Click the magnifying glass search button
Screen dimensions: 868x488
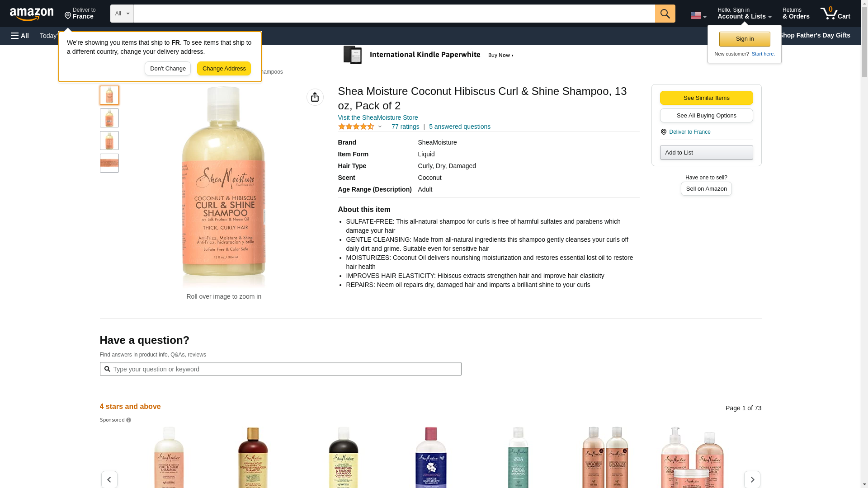click(x=665, y=14)
